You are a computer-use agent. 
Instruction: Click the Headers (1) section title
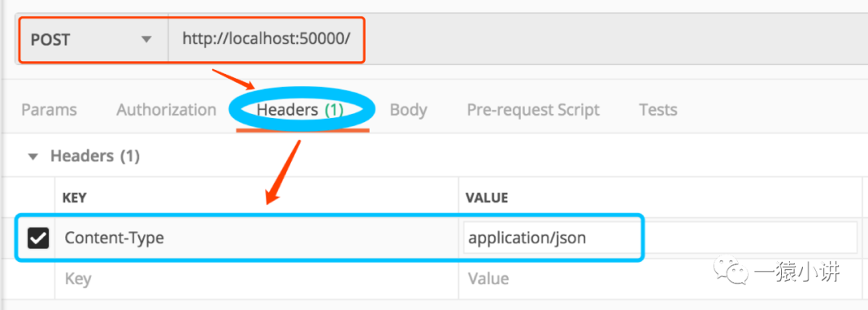pyautogui.click(x=95, y=156)
